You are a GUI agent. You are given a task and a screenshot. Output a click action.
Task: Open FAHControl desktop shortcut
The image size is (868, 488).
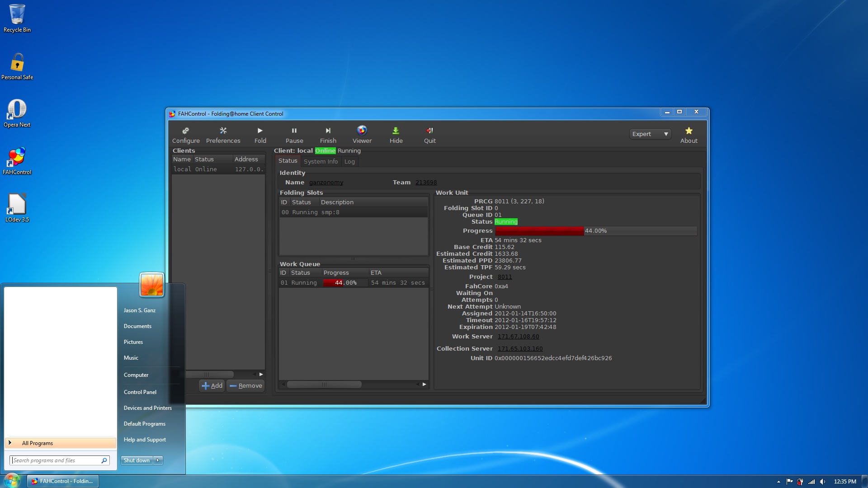click(17, 161)
